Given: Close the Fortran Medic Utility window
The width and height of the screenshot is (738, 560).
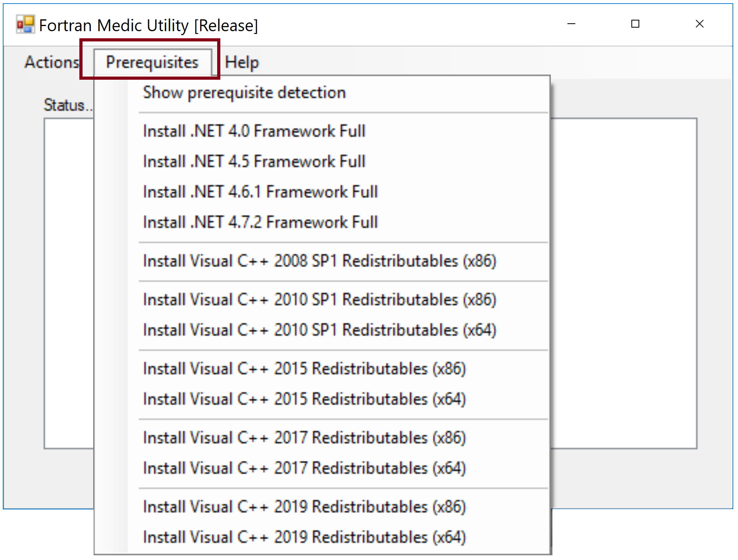Looking at the screenshot, I should coord(699,24).
